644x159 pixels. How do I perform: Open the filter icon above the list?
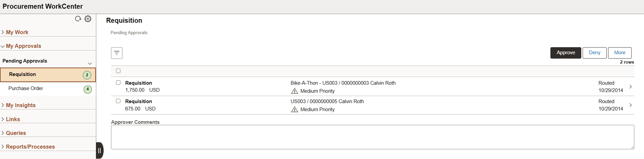pyautogui.click(x=117, y=53)
